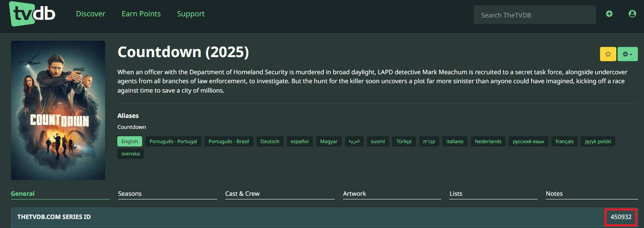Open the user account icon
The height and width of the screenshot is (228, 644).
click(x=632, y=14)
